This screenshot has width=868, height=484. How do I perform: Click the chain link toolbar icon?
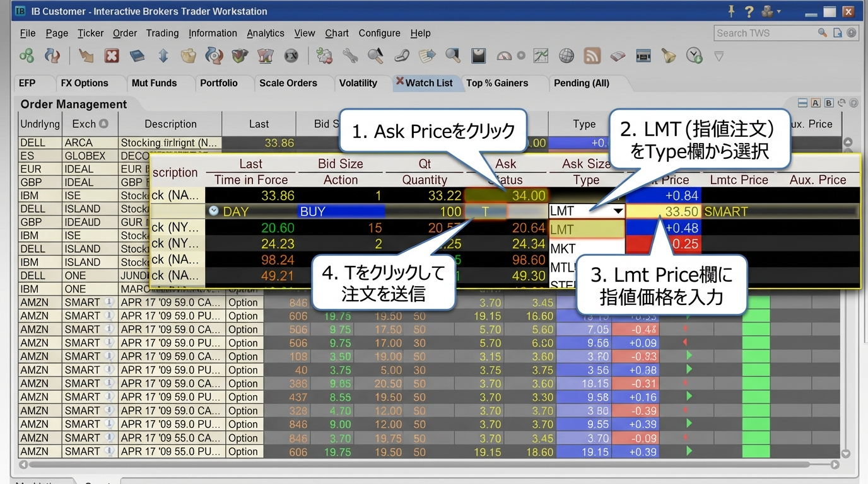tap(402, 56)
